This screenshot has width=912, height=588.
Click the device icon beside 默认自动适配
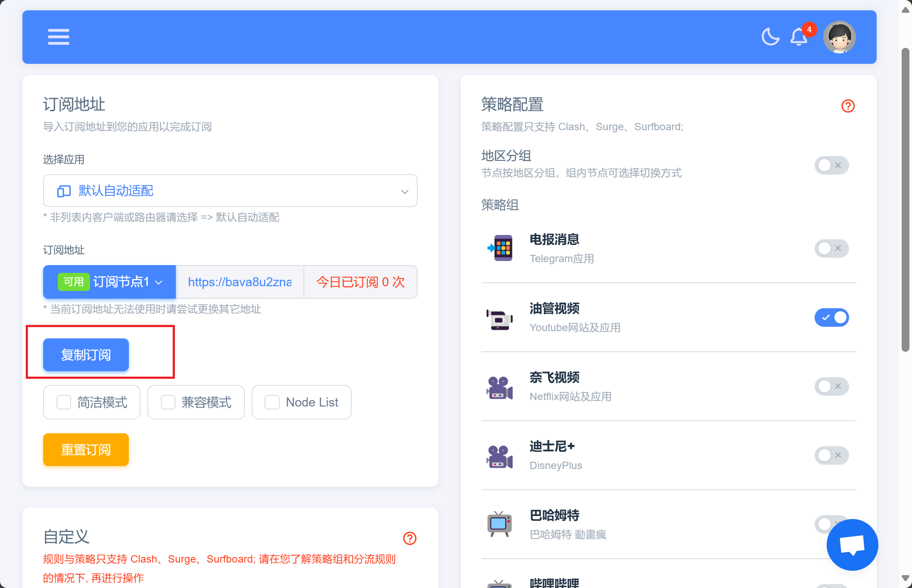click(64, 191)
